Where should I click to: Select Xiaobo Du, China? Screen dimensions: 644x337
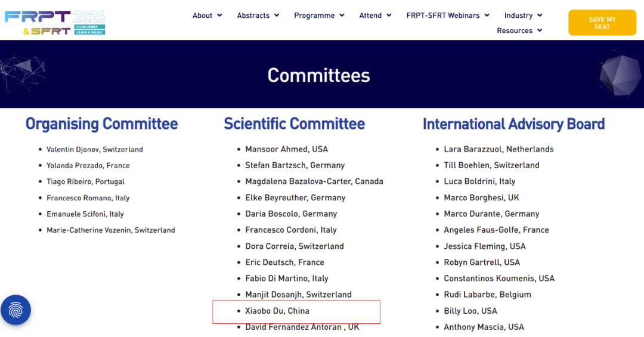pos(277,311)
